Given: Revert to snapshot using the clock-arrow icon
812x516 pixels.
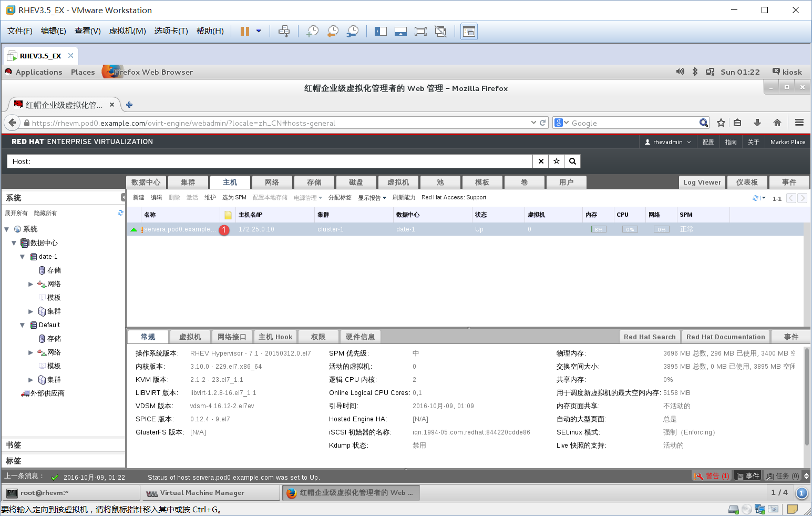Looking at the screenshot, I should click(332, 31).
